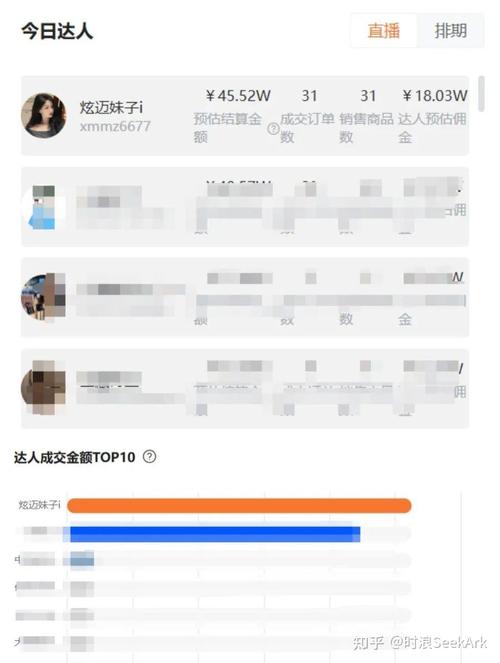Click the ¥18.03W estimated commission value
This screenshot has width=500, height=663.
434,96
